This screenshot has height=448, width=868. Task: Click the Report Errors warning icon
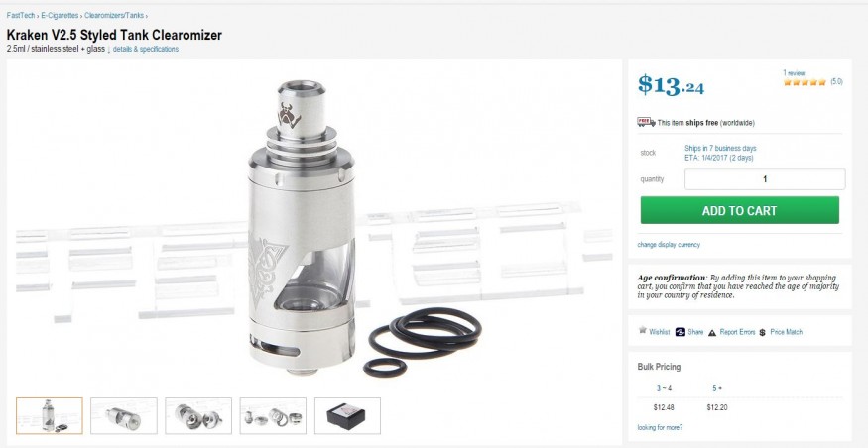[x=712, y=332]
